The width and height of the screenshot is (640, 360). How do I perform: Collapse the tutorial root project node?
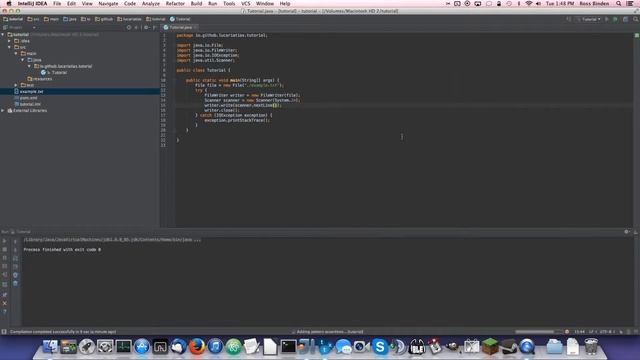(x=3, y=35)
